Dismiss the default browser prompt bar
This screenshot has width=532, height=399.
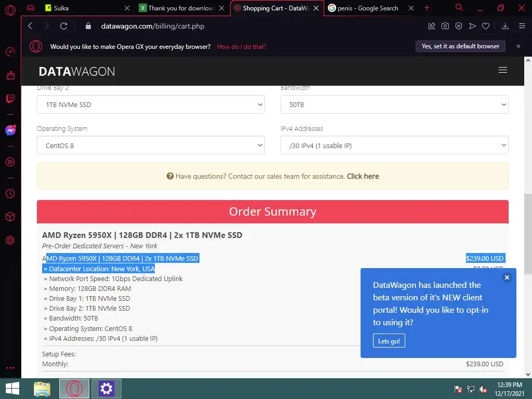tap(518, 46)
